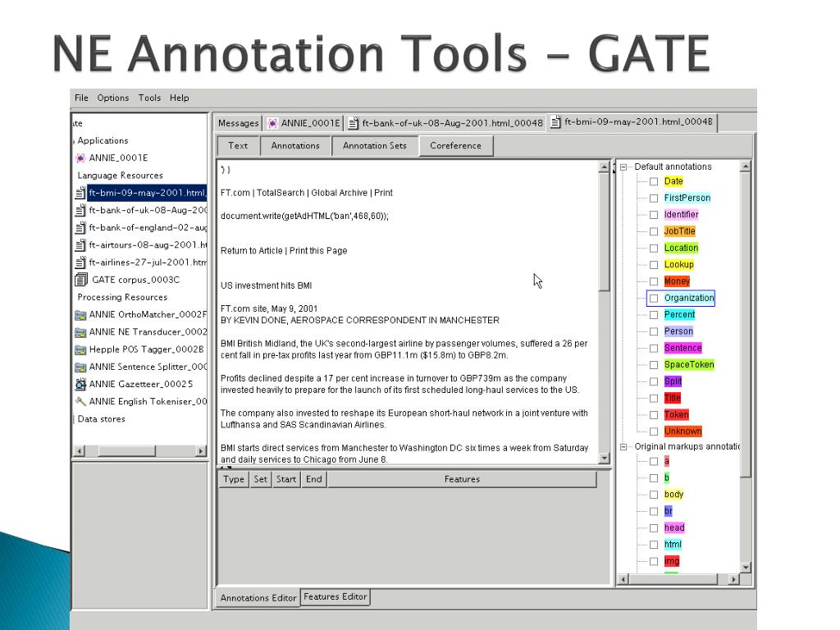Click the document icon beside ft-bank-of-uk-08-Aug
Image resolution: width=840 pixels, height=630 pixels.
click(x=80, y=210)
